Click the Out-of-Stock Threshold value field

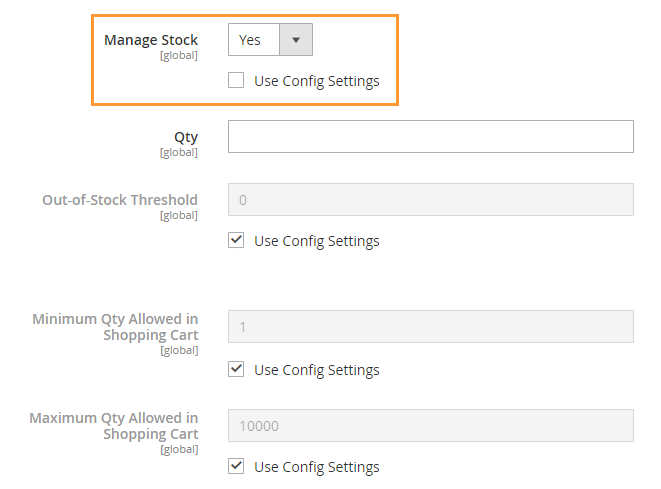(x=431, y=199)
